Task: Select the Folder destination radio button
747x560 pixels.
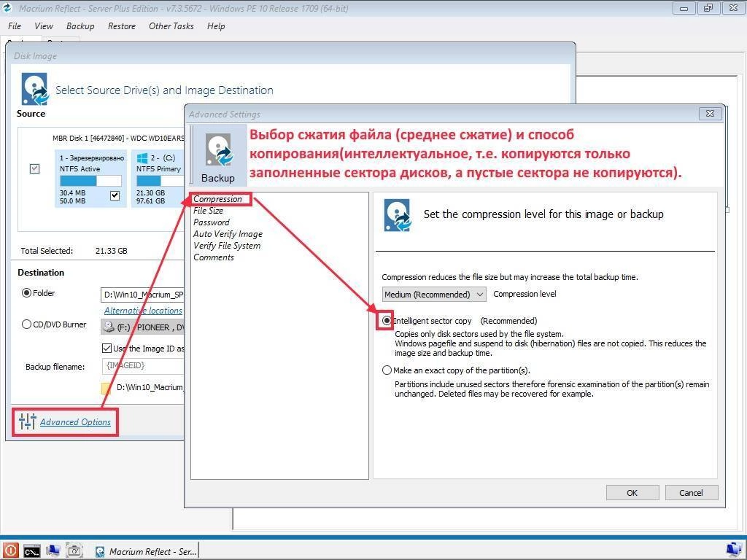Action: click(27, 293)
